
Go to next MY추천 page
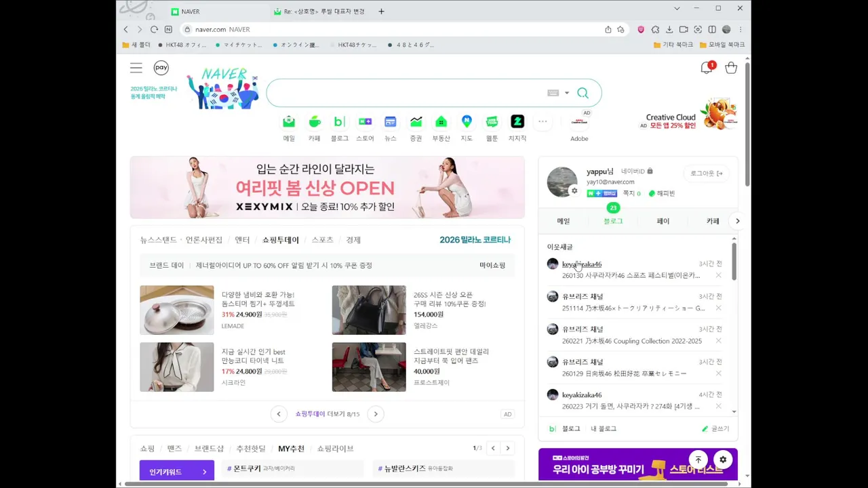point(507,448)
